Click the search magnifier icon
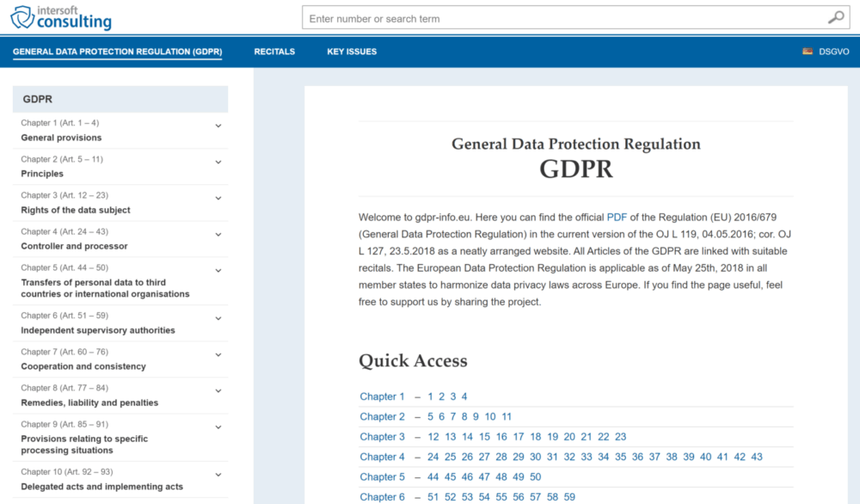Screen dimensions: 860x504 (835, 17)
